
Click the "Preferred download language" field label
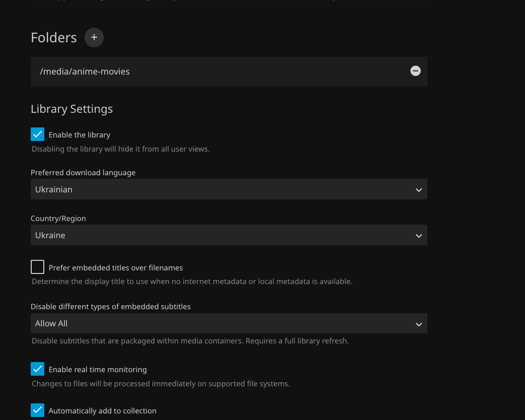coord(83,173)
